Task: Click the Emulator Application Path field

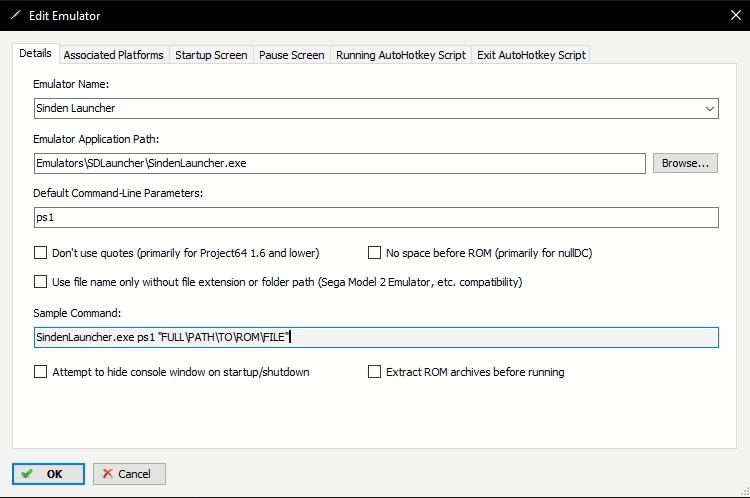Action: point(340,163)
